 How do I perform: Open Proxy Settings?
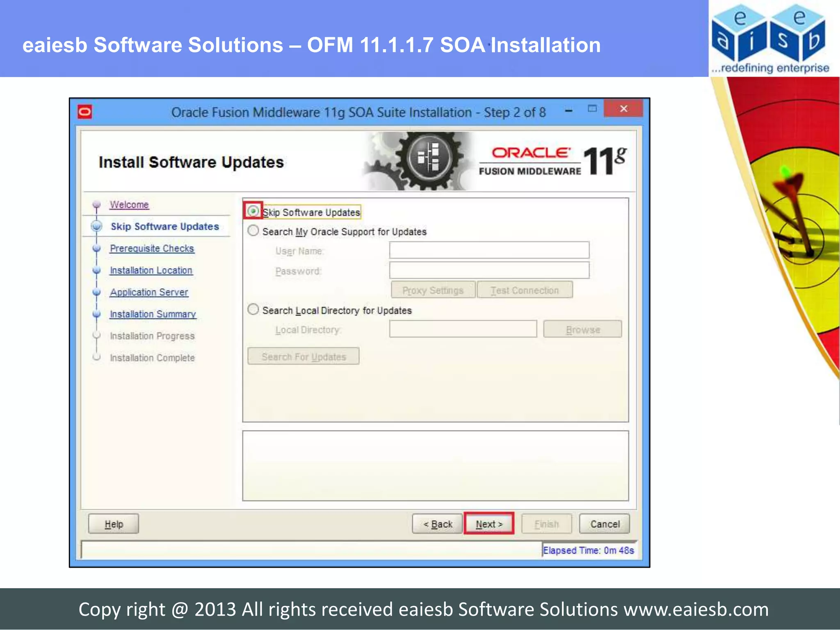coord(433,290)
